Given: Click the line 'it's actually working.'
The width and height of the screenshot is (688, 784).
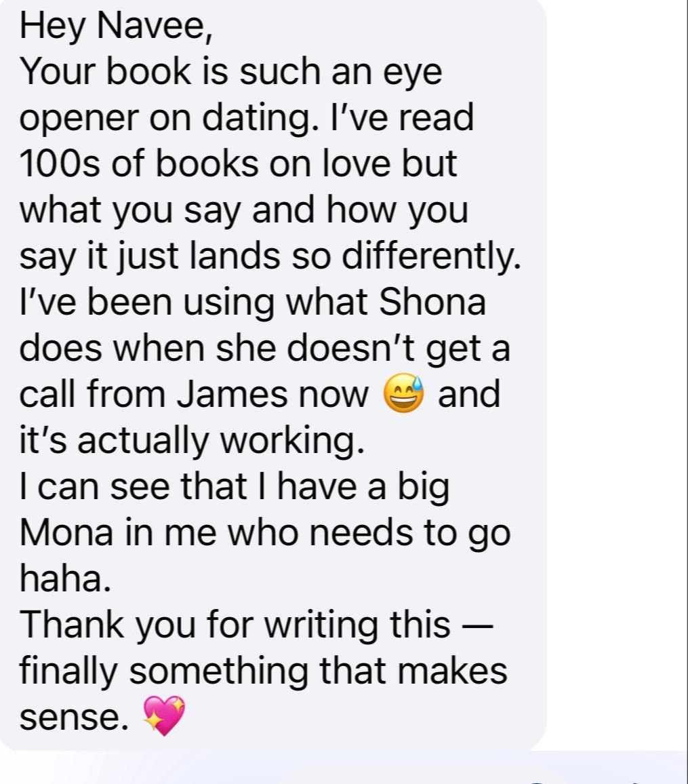Looking at the screenshot, I should pyautogui.click(x=192, y=441).
